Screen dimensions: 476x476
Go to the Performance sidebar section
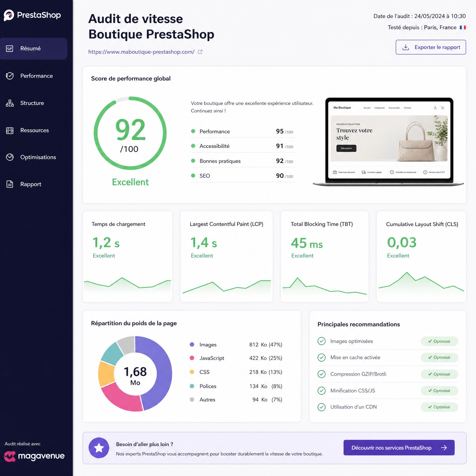(x=34, y=76)
